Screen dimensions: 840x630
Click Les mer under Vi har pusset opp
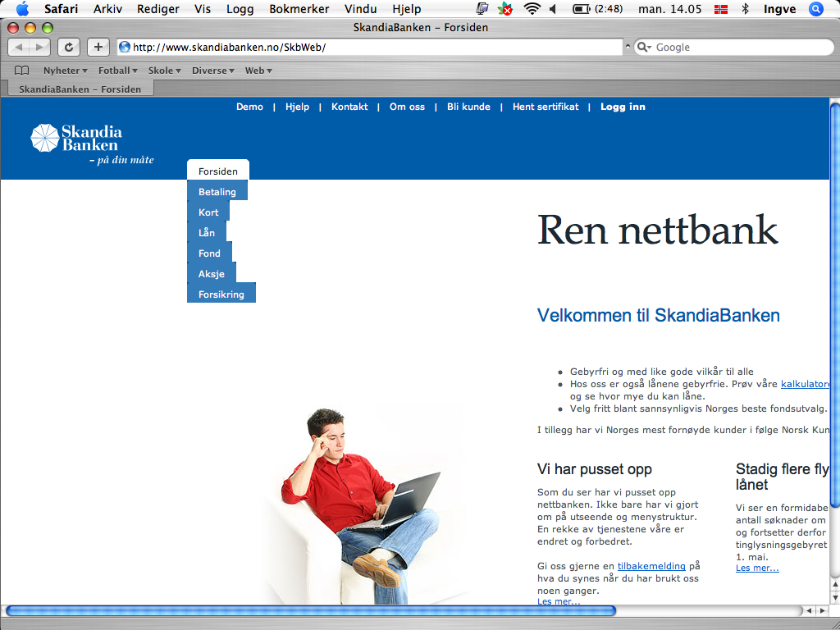pos(559,601)
